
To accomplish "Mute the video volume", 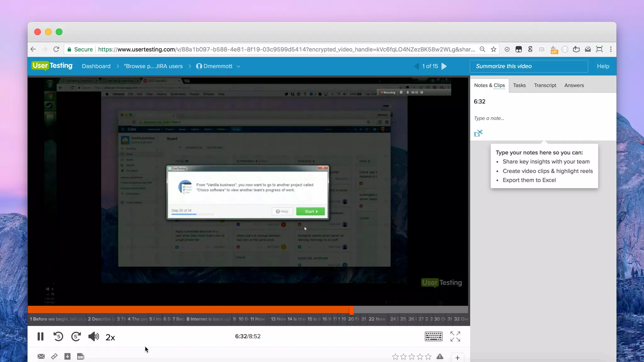I will pyautogui.click(x=93, y=337).
